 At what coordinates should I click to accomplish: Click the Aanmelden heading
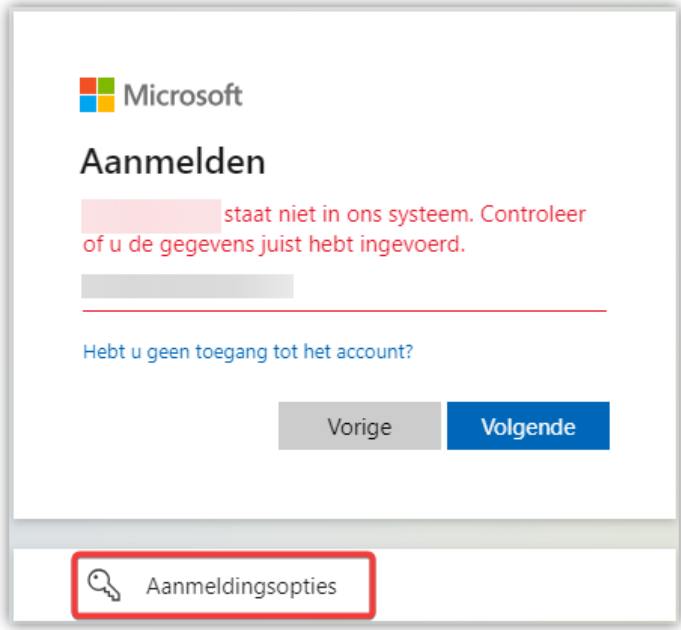coord(172,162)
